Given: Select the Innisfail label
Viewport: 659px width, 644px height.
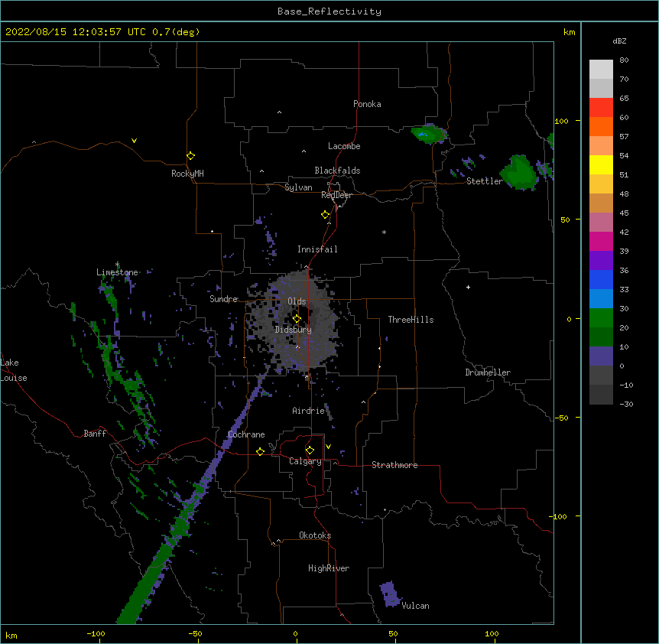Looking at the screenshot, I should point(317,249).
